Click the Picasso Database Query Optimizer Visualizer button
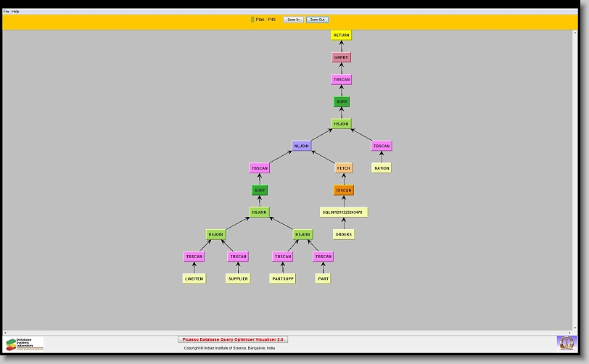 [233, 339]
